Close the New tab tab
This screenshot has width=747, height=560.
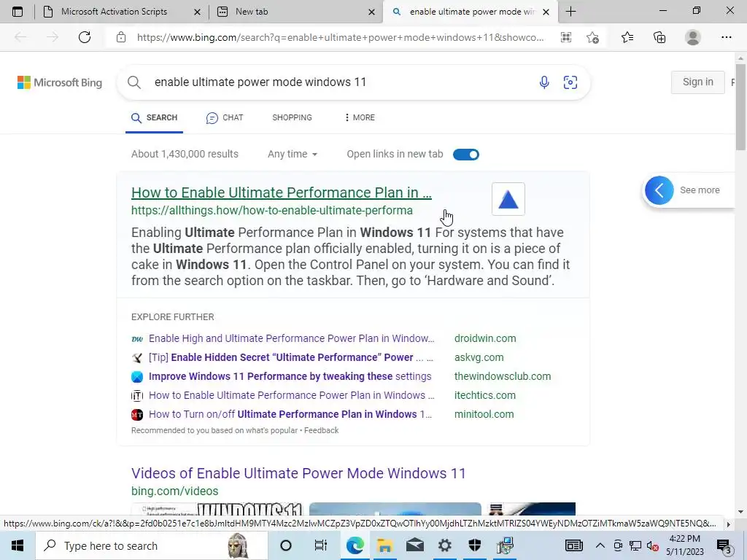click(x=371, y=12)
